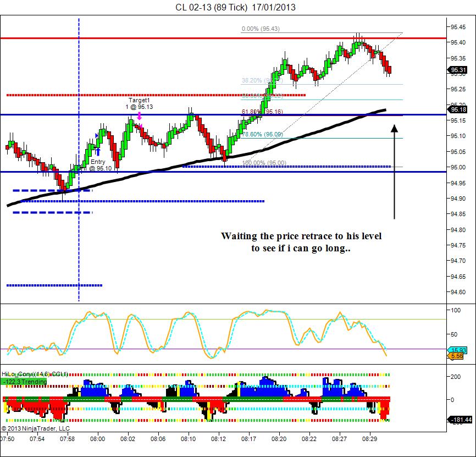The image size is (476, 457).
Task: Click the 38.20% Fibonacci level label
Action: (x=262, y=80)
